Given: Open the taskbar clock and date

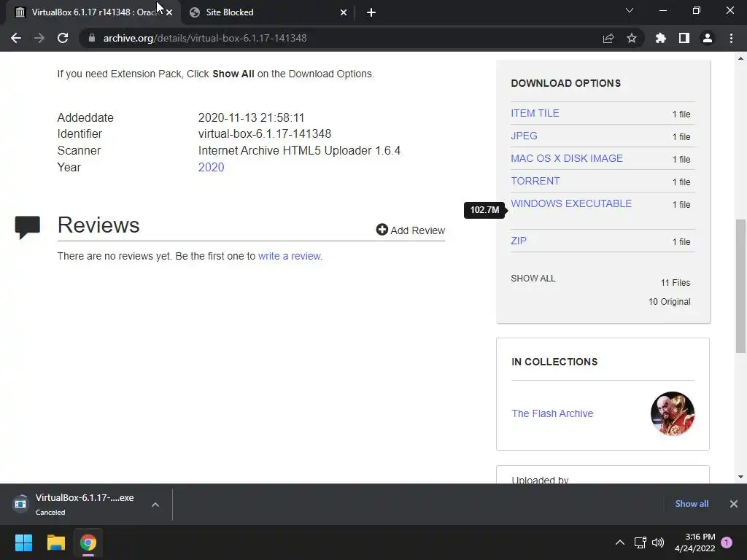Looking at the screenshot, I should [695, 542].
